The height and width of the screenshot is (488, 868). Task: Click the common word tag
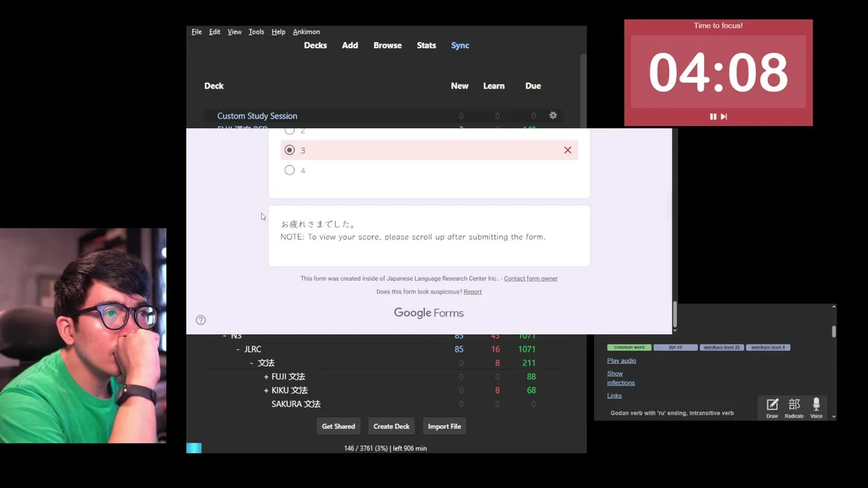click(x=629, y=347)
